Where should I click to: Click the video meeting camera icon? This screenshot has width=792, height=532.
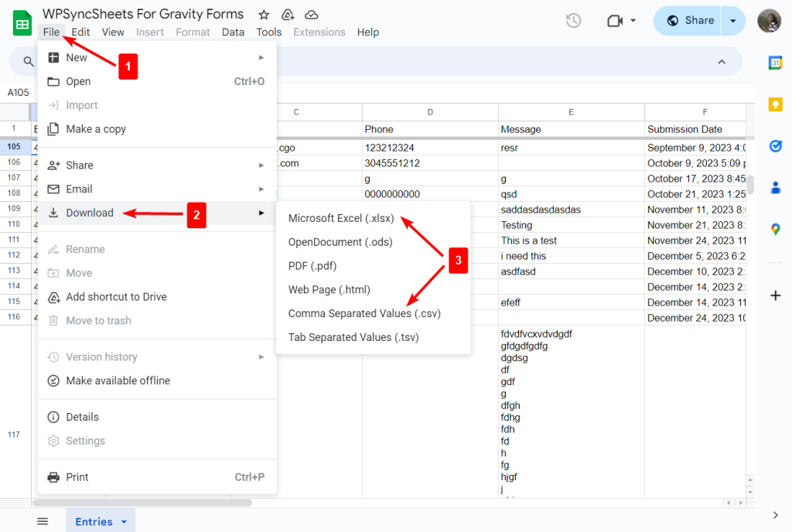[615, 21]
